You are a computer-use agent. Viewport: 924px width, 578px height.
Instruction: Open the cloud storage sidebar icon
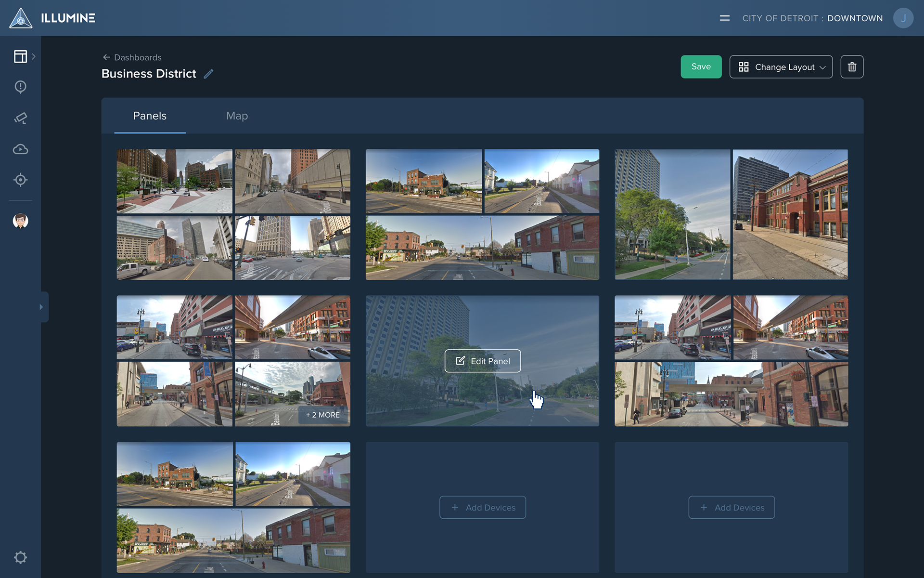pos(20,149)
